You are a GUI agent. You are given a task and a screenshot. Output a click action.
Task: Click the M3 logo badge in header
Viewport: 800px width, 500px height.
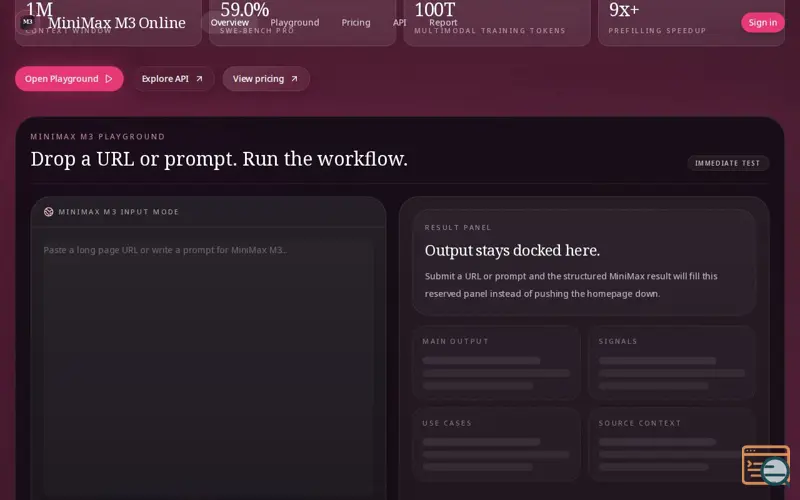click(x=28, y=22)
